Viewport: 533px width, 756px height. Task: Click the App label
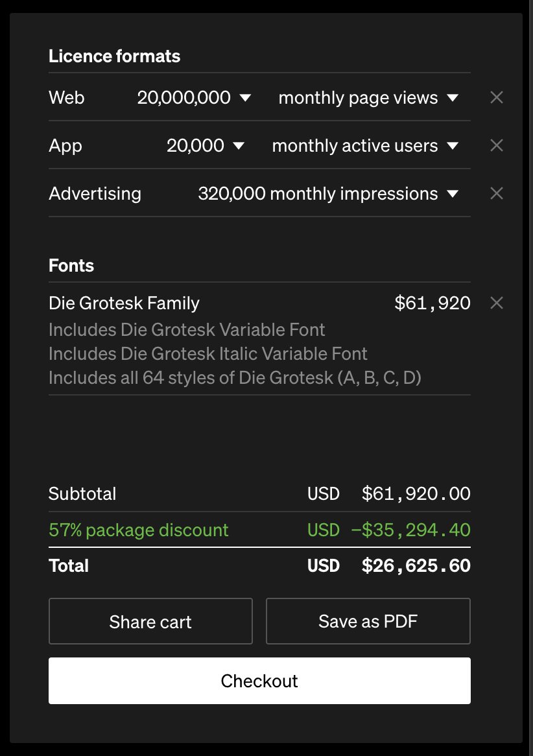pyautogui.click(x=65, y=146)
